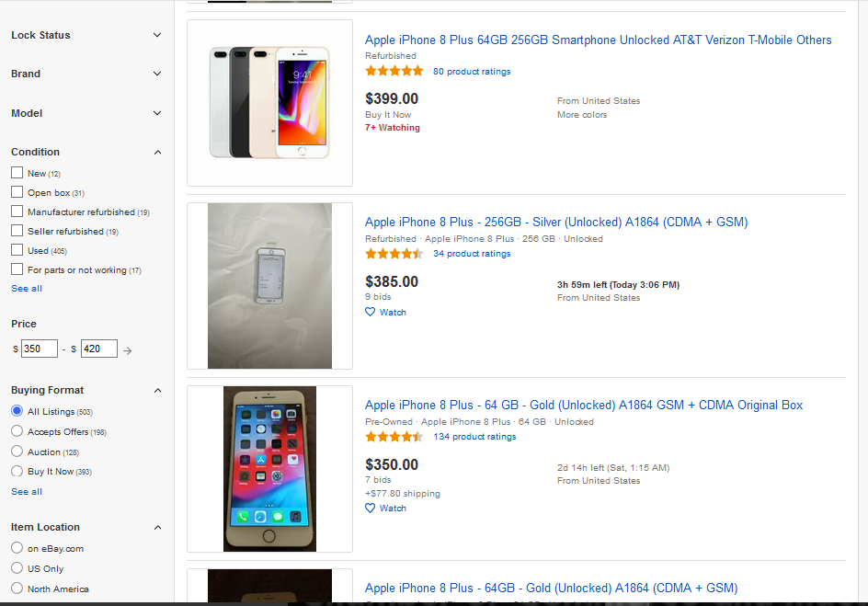The width and height of the screenshot is (868, 606).
Task: Check the New condition checkbox
Action: tap(17, 173)
